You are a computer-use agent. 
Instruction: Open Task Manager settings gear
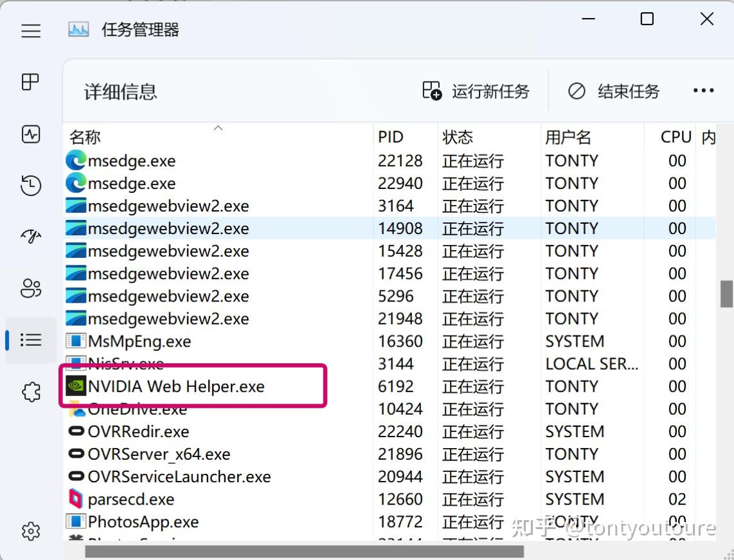click(31, 532)
